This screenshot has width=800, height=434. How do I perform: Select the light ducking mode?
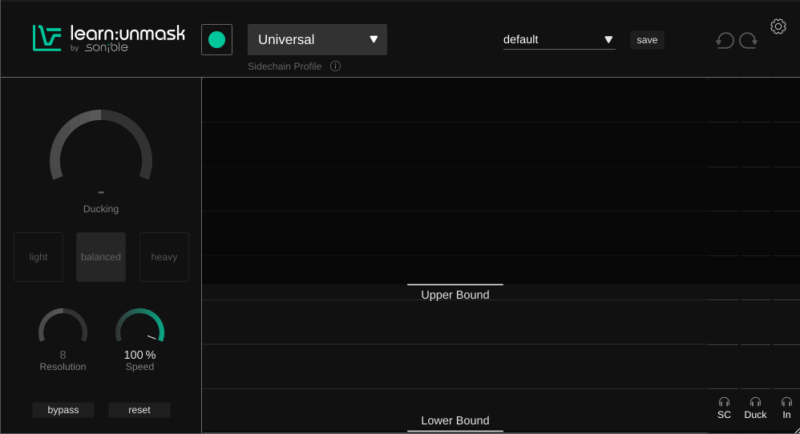[38, 257]
